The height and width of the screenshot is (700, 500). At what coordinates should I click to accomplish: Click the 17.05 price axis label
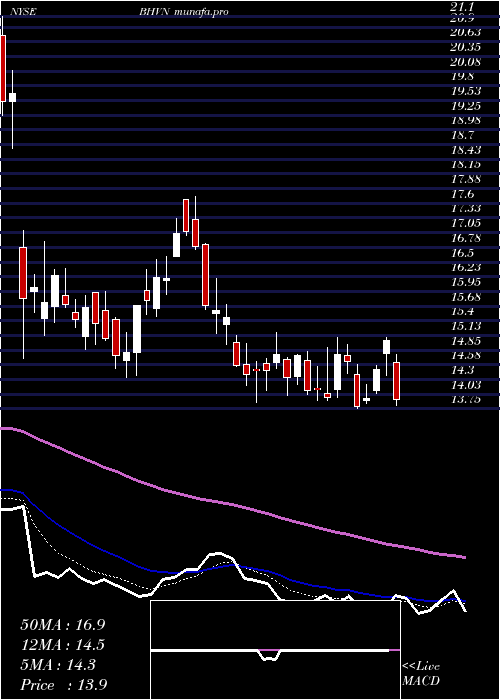[466, 223]
